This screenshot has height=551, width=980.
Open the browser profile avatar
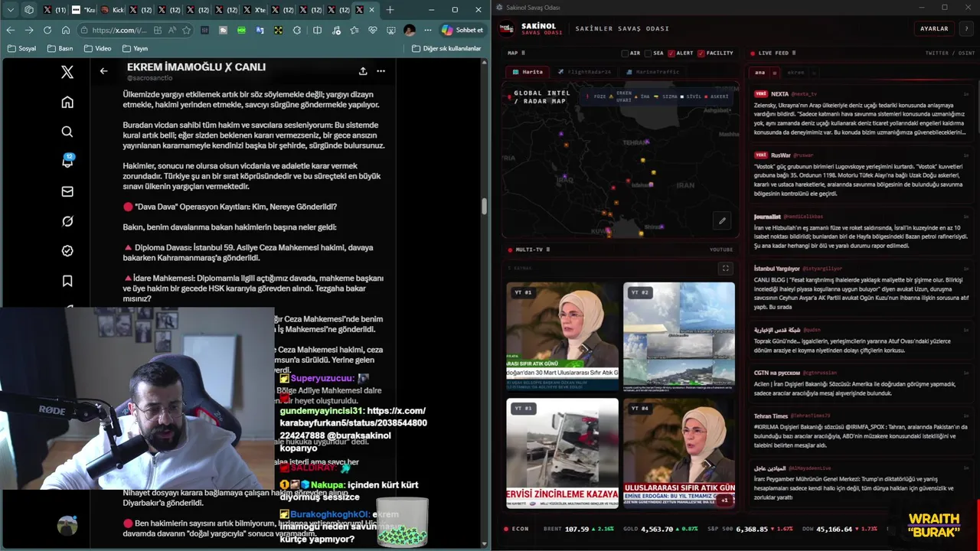[x=410, y=30]
